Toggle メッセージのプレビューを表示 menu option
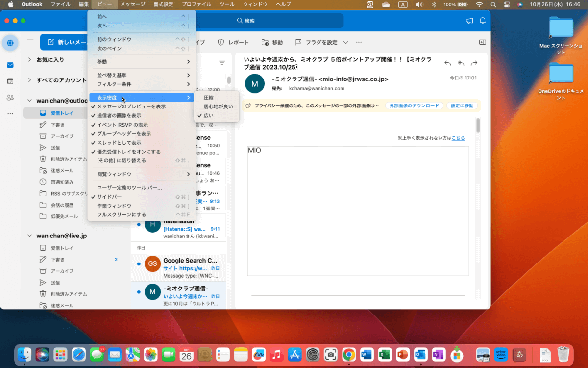The height and width of the screenshot is (368, 588). [x=142, y=106]
